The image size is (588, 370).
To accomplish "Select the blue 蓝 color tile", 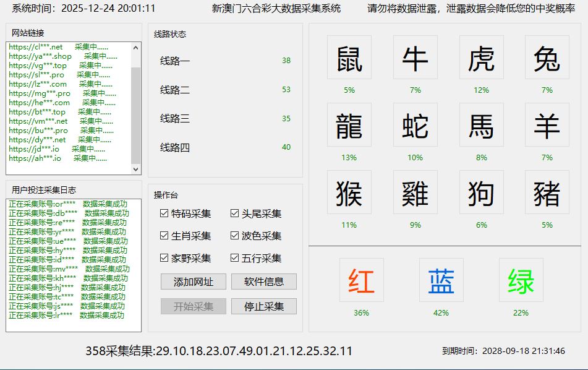I will pyautogui.click(x=441, y=280).
